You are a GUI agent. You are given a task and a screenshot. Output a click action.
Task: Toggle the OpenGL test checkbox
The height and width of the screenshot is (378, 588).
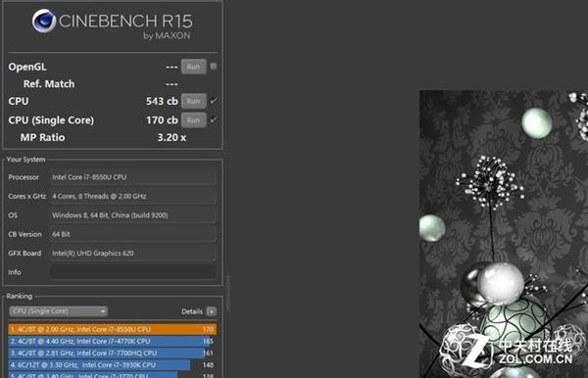point(214,67)
